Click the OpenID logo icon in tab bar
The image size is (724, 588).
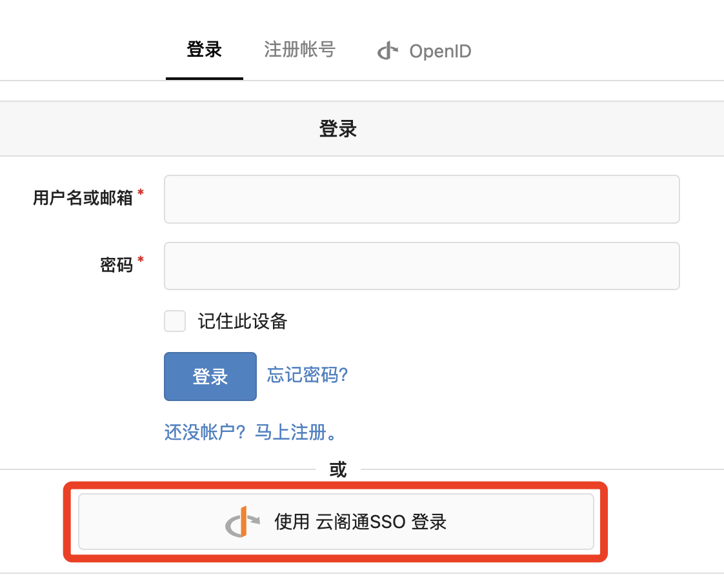(x=388, y=51)
